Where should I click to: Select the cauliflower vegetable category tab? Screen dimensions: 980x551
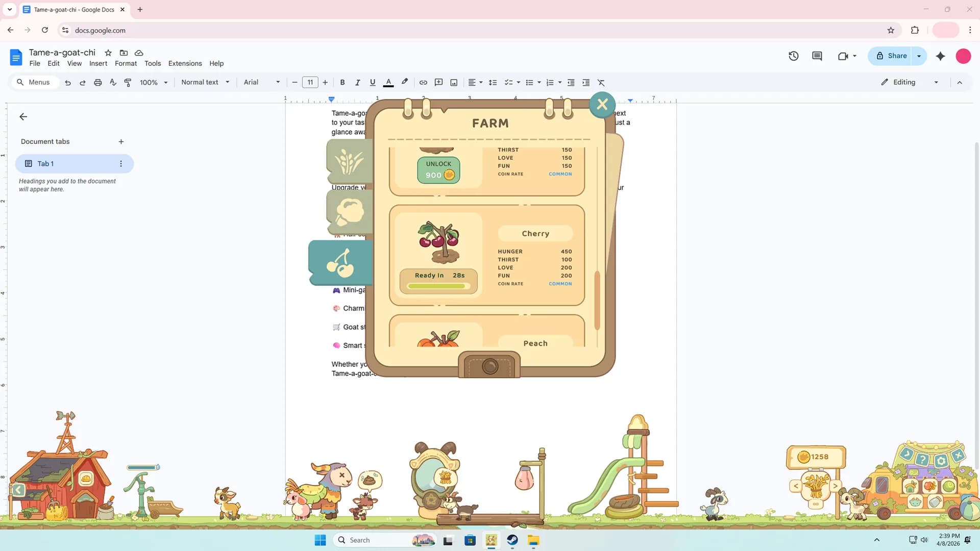point(350,211)
